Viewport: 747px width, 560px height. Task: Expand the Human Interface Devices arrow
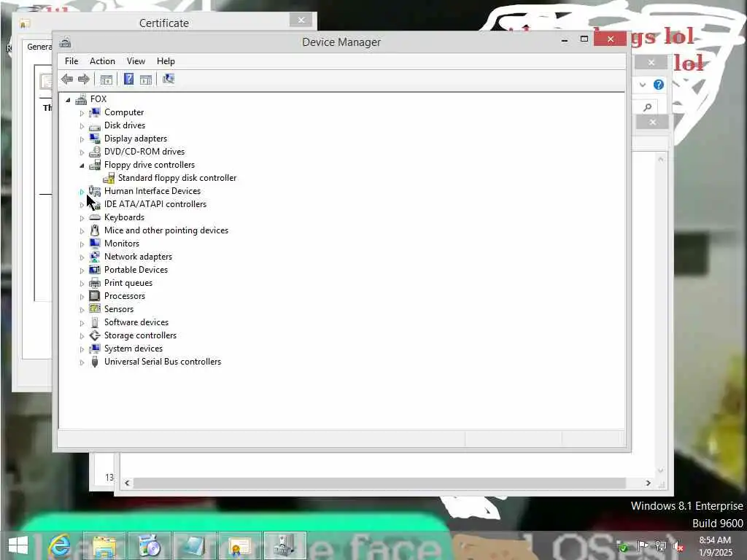82,192
